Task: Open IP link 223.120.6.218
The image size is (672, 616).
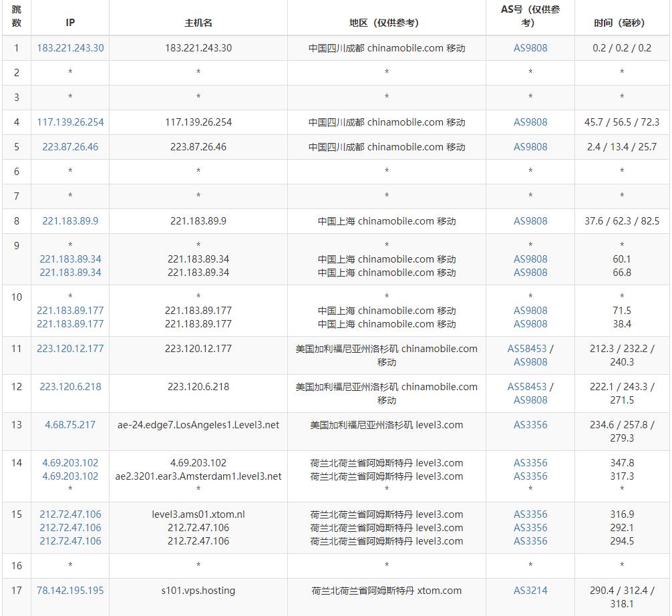Action: [70, 387]
